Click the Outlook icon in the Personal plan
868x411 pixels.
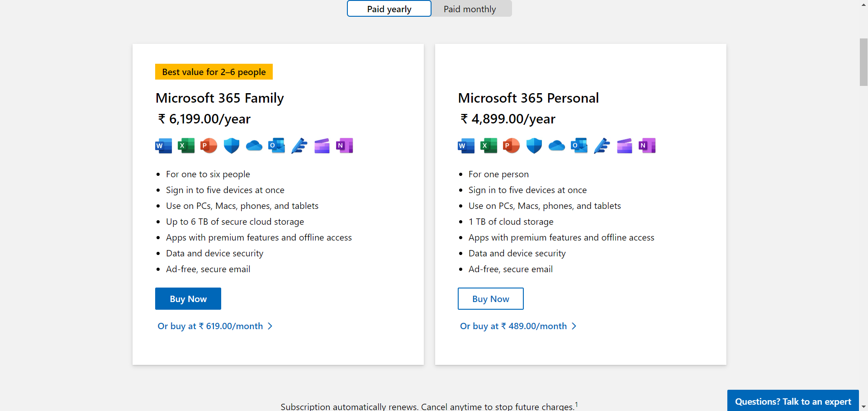click(x=579, y=146)
